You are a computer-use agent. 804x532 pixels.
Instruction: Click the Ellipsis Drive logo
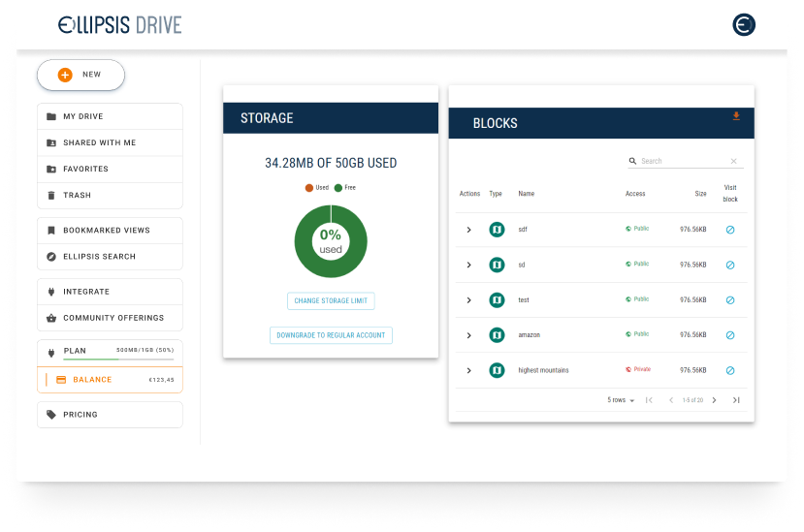point(119,24)
